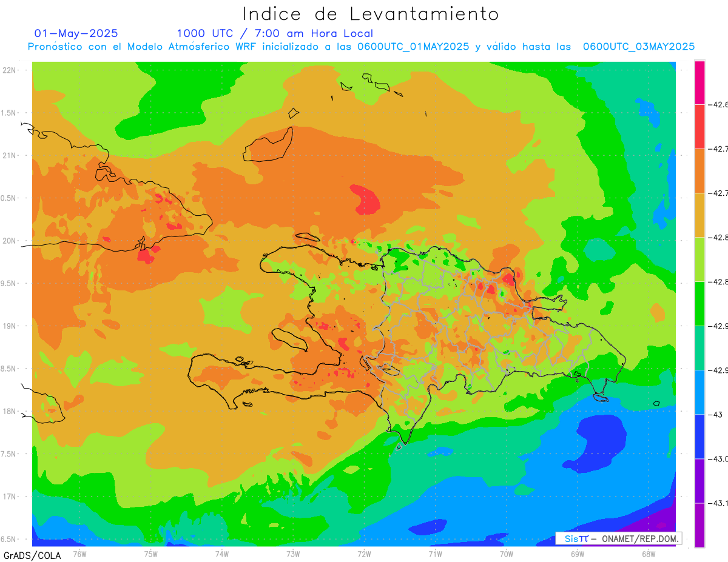The image size is (728, 562).
Task: Click the WRF forecast description line
Action: pyautogui.click(x=361, y=47)
